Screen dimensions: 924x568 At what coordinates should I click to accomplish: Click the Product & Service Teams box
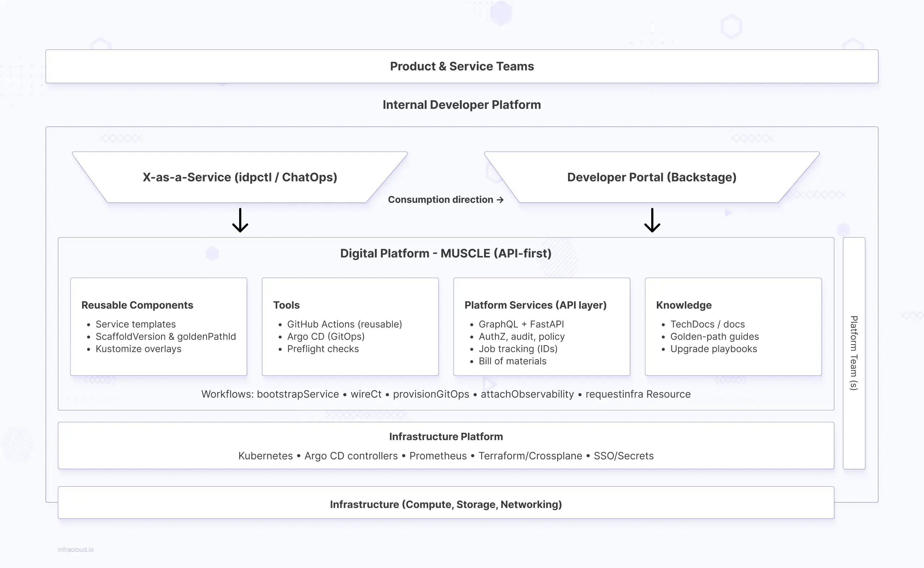462,66
